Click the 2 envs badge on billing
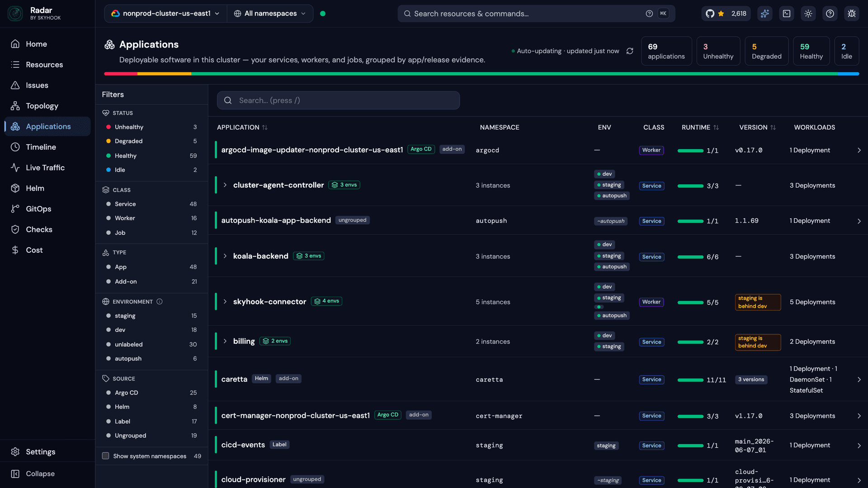Viewport: 868px width, 488px height. [x=275, y=341]
